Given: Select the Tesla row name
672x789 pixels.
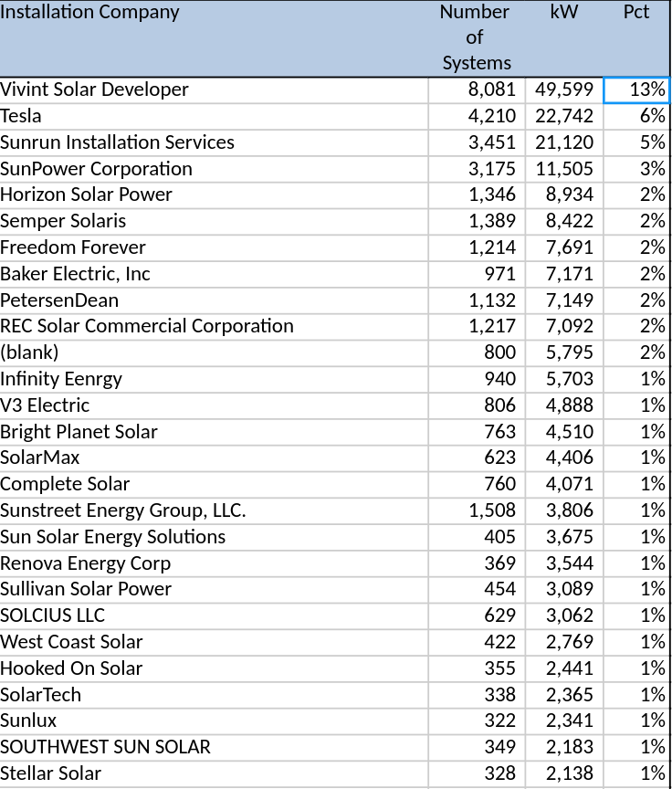Looking at the screenshot, I should pos(214,117).
